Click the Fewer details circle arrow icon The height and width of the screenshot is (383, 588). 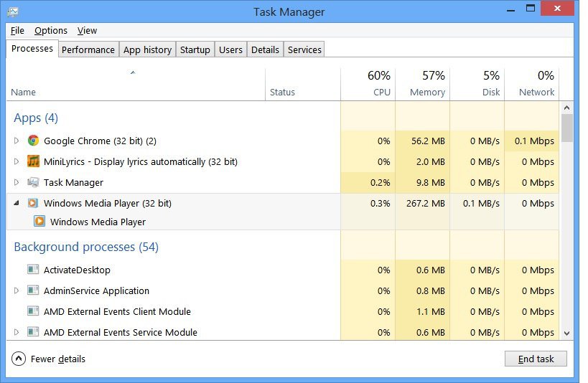[x=19, y=359]
